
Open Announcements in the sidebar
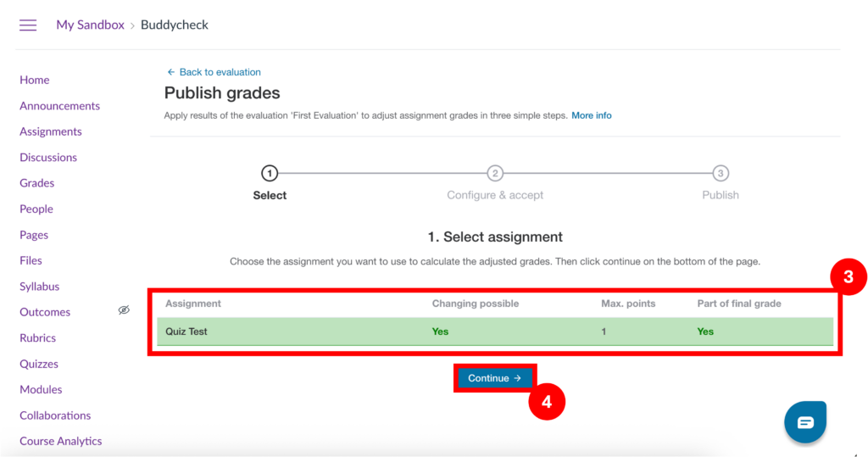59,106
